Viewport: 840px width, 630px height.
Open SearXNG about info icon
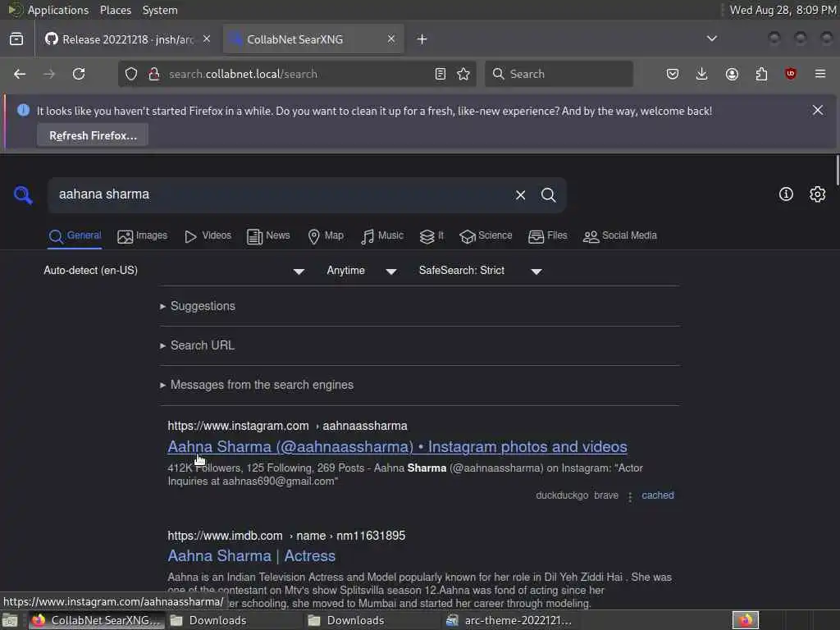click(x=786, y=194)
